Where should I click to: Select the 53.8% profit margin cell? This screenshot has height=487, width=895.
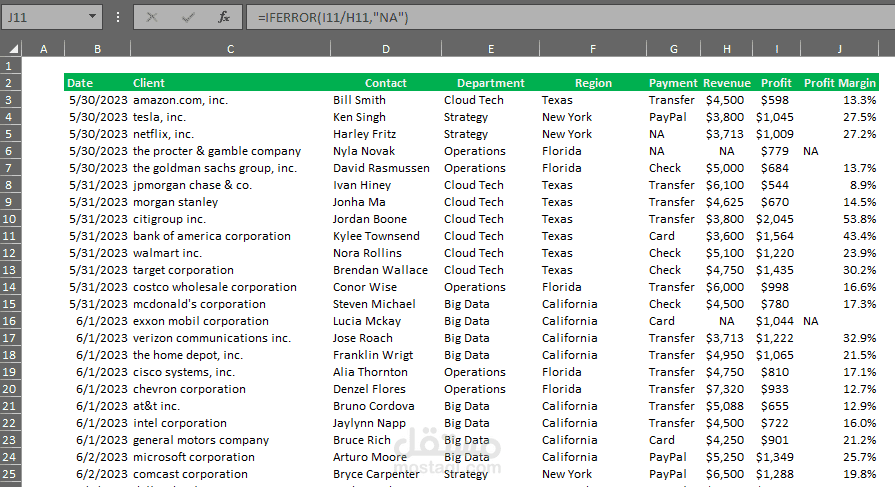point(840,219)
